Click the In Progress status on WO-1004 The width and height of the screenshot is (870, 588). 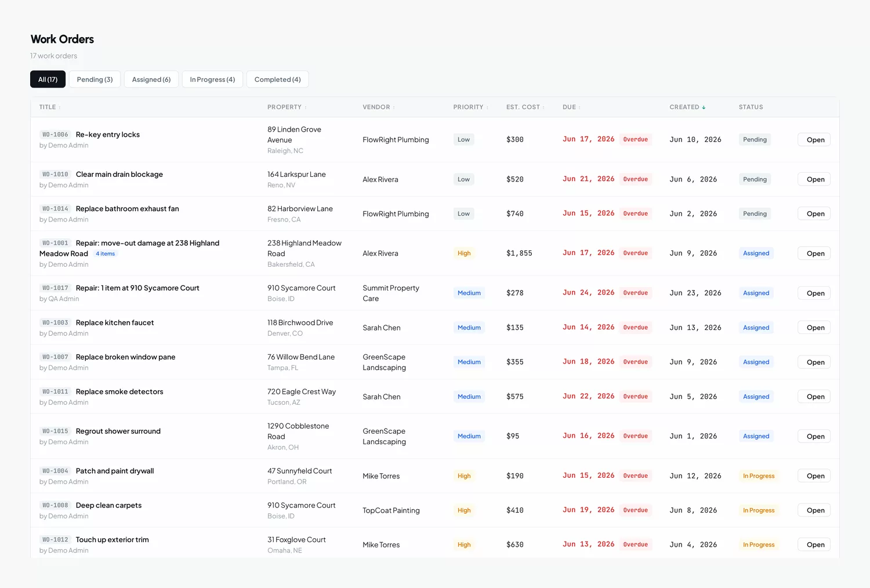point(759,476)
